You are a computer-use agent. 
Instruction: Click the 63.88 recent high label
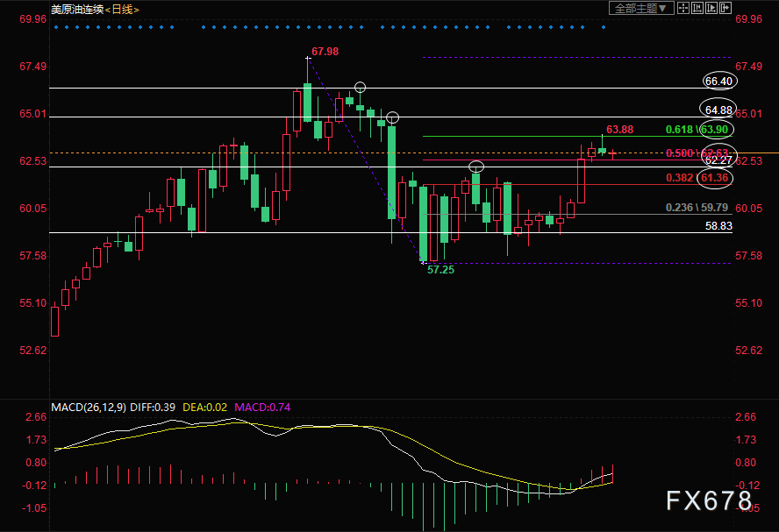619,130
